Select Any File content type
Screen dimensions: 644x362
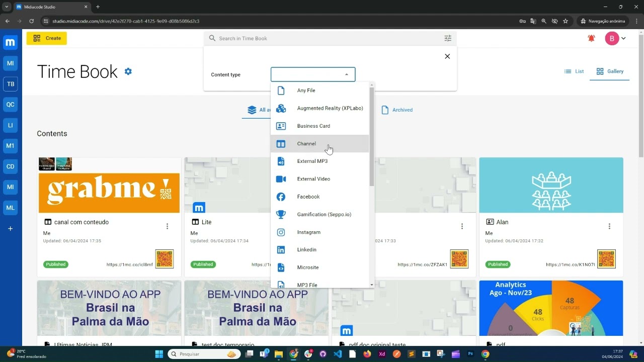point(319,90)
